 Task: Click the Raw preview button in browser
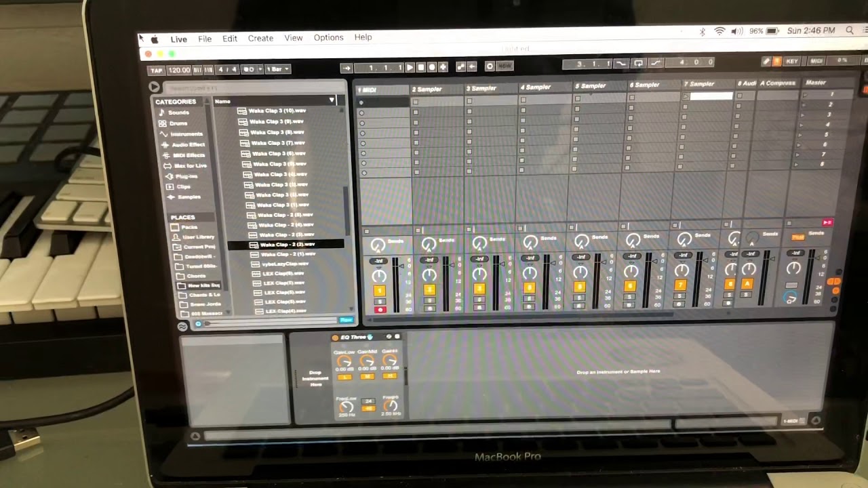click(347, 320)
